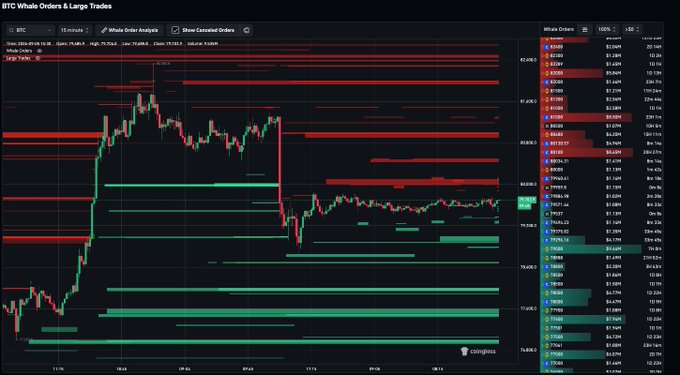
Task: Click the Binance icon on the 79000 row
Action: (547, 249)
